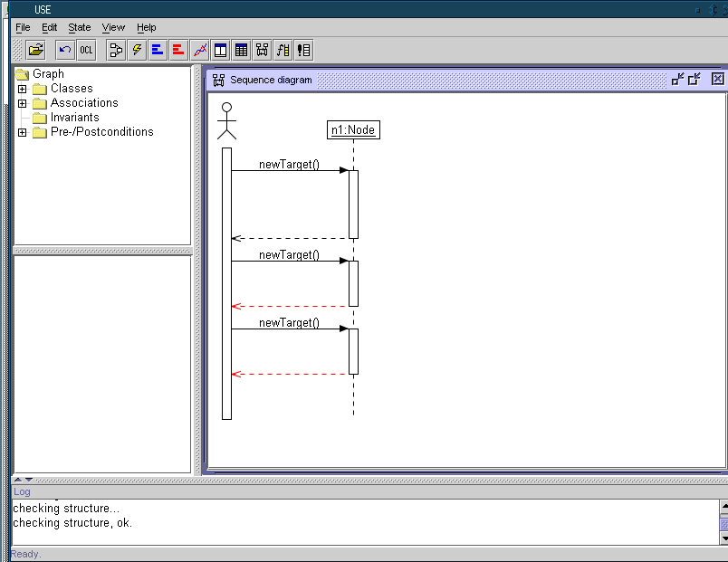Expand the Classes tree node

22,89
